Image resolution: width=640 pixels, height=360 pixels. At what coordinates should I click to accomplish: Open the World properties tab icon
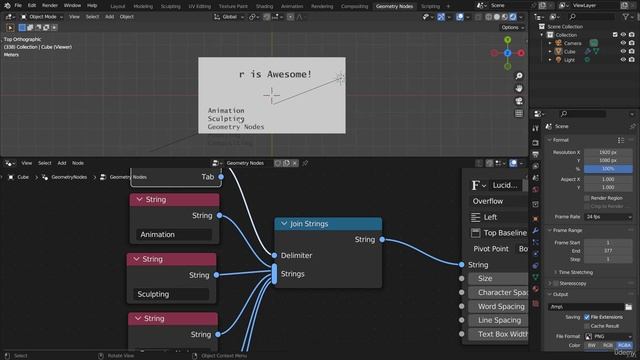click(x=536, y=190)
